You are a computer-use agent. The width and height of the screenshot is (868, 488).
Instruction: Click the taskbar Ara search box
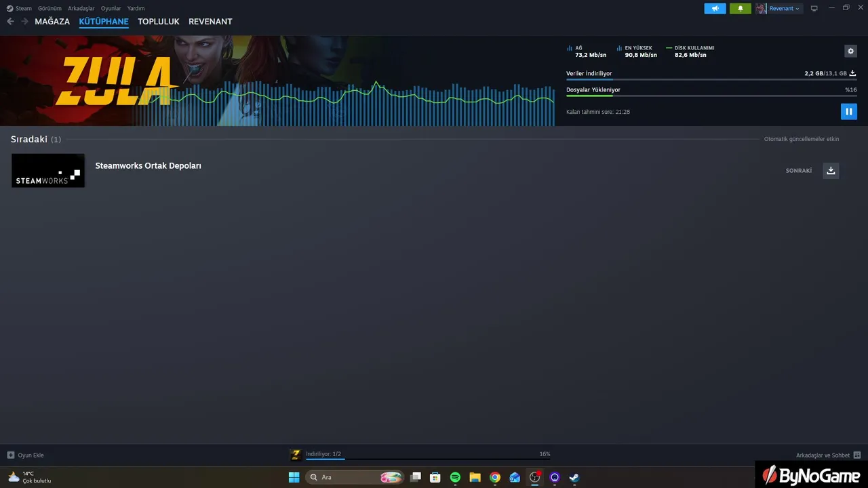coord(355,477)
